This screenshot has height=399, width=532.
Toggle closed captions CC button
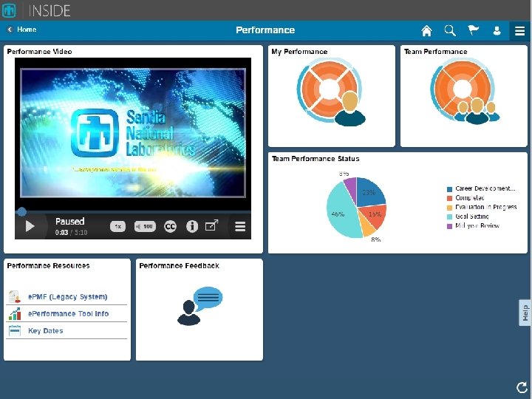click(x=171, y=226)
